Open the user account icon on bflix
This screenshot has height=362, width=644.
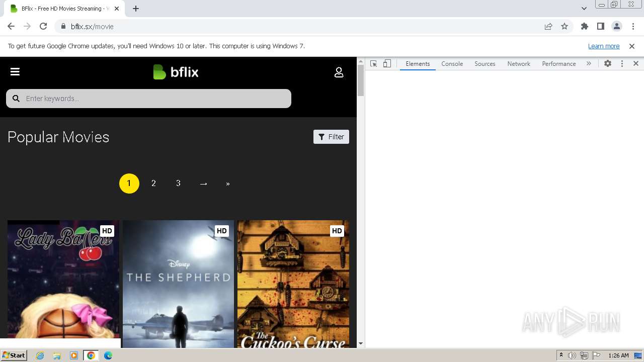point(339,72)
